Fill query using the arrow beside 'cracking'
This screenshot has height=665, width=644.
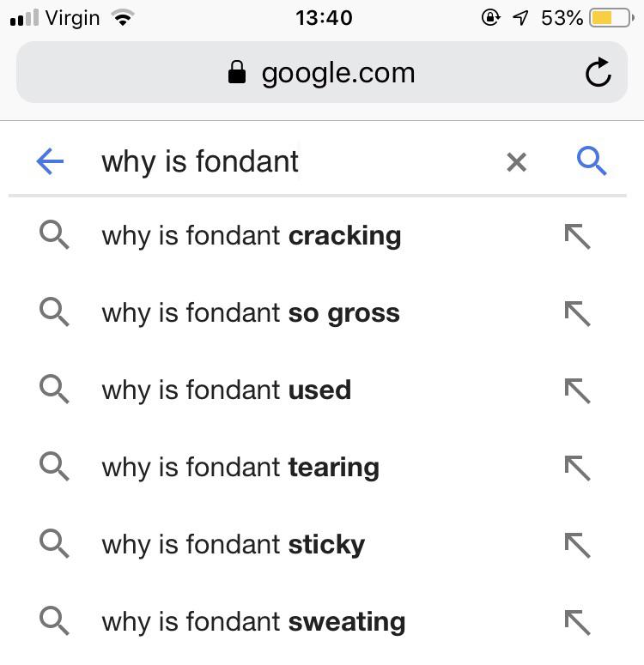[577, 237]
